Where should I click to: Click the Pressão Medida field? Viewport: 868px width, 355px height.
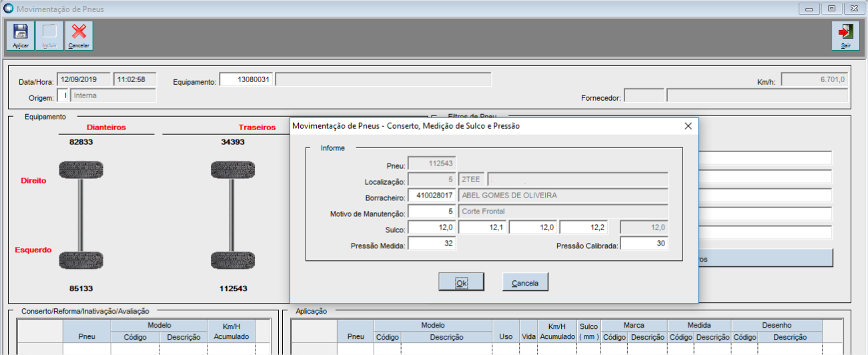click(432, 244)
